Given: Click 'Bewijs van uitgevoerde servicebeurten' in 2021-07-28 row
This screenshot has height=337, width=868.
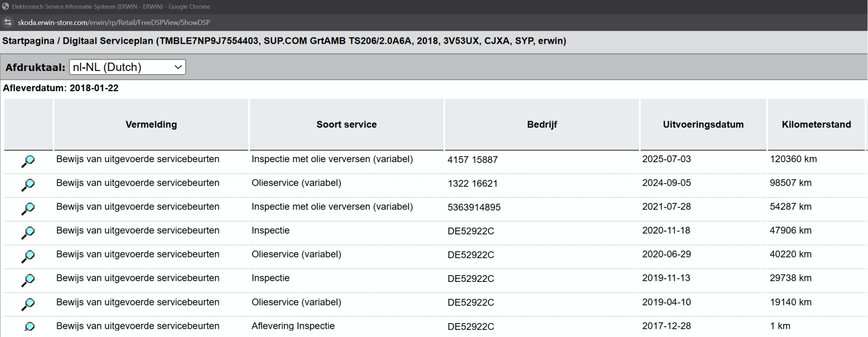Looking at the screenshot, I should pos(138,206).
